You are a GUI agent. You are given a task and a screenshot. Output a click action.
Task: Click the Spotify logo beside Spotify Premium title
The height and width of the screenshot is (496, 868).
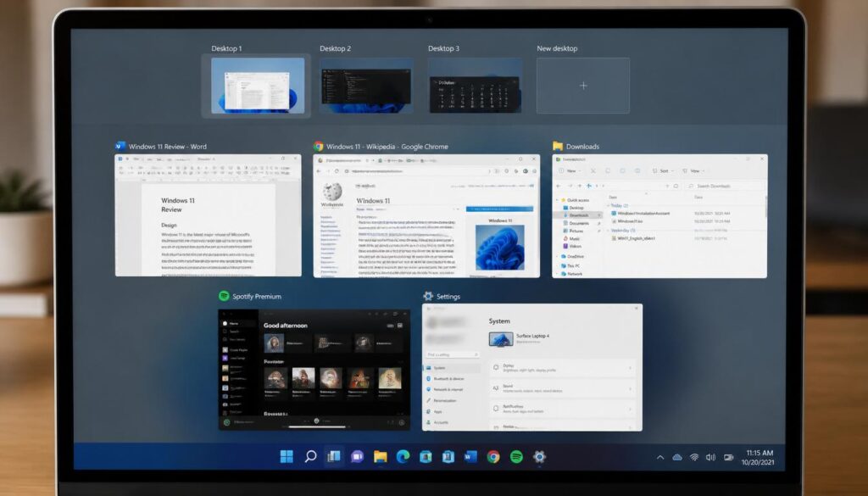(224, 296)
